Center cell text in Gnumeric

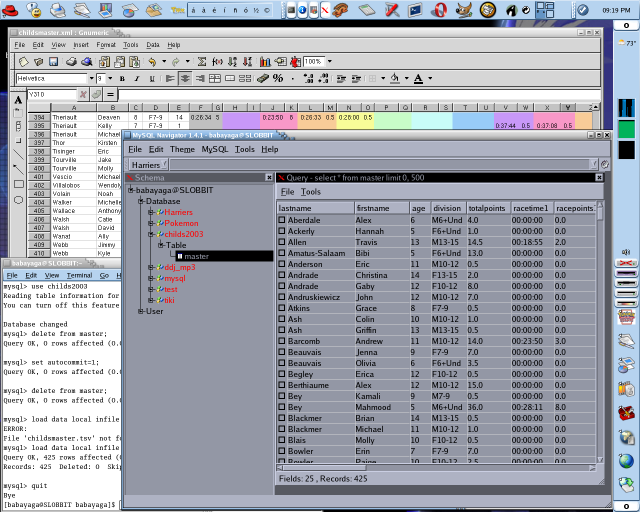(x=185, y=78)
